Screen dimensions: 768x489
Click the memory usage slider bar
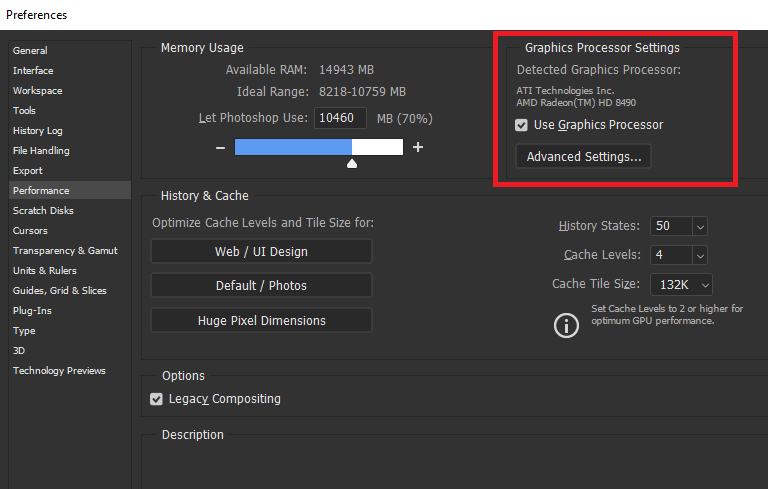click(x=318, y=148)
